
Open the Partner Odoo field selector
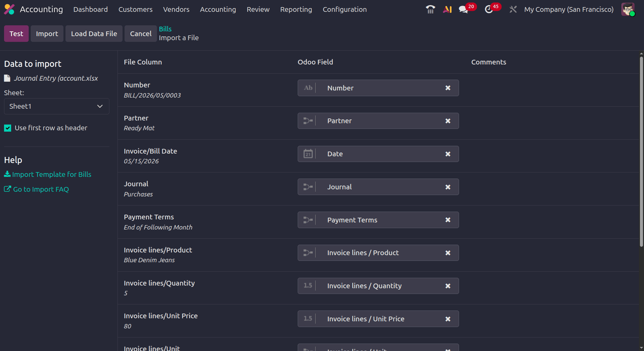tap(378, 121)
